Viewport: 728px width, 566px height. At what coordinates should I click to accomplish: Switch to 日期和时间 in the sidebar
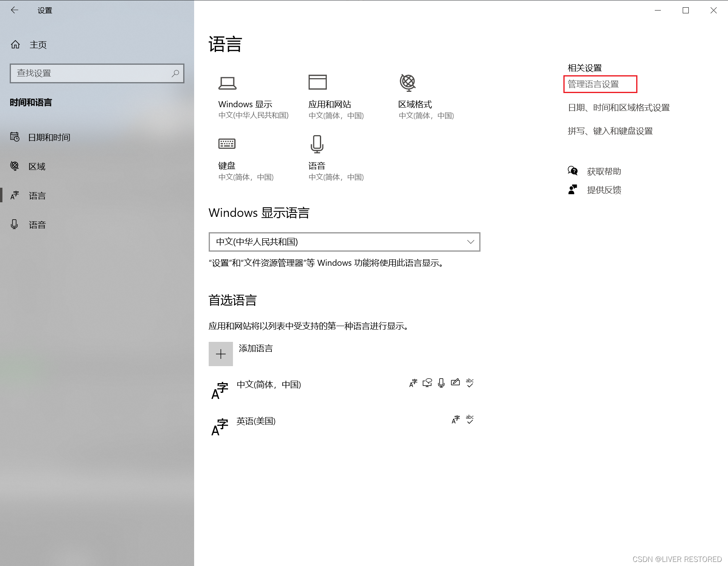tap(49, 137)
